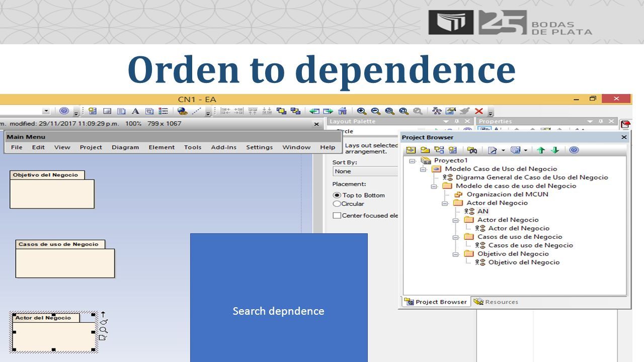Open the Element menu

point(162,147)
